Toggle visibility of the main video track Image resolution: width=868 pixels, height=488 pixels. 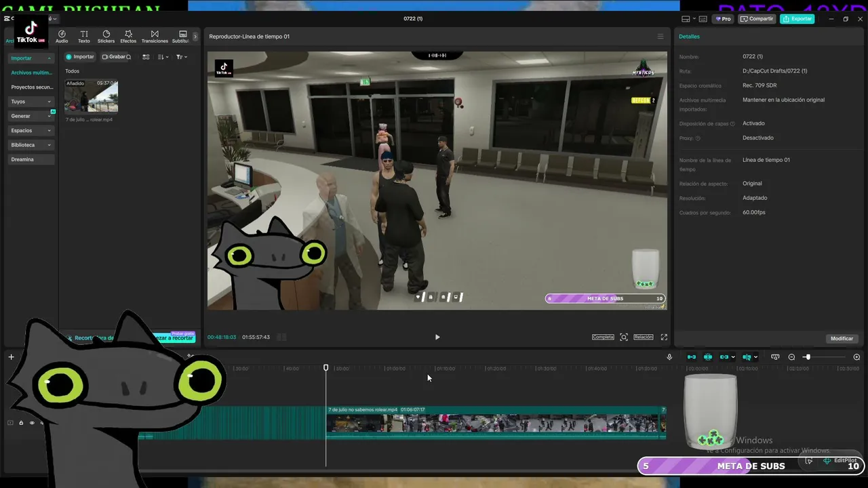(x=31, y=423)
